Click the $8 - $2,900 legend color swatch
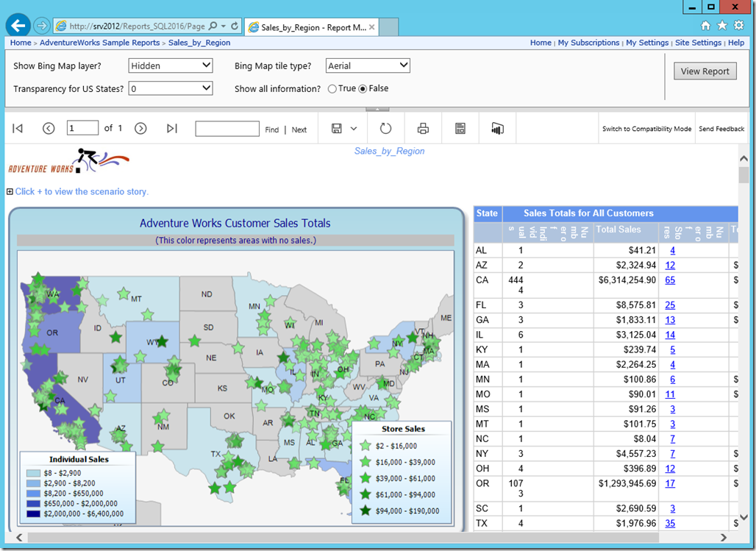Image resolution: width=756 pixels, height=551 pixels. [x=33, y=473]
